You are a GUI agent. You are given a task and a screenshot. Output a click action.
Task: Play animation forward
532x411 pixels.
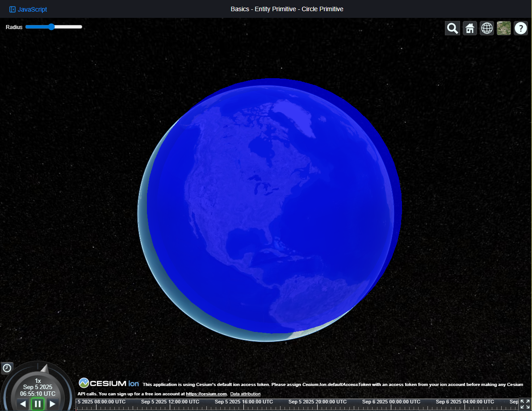click(52, 404)
